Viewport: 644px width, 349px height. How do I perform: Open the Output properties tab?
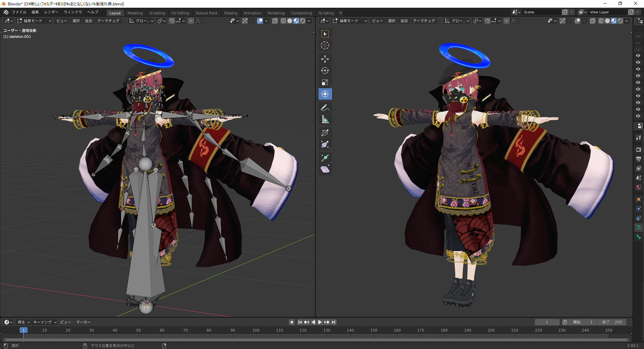click(x=639, y=159)
